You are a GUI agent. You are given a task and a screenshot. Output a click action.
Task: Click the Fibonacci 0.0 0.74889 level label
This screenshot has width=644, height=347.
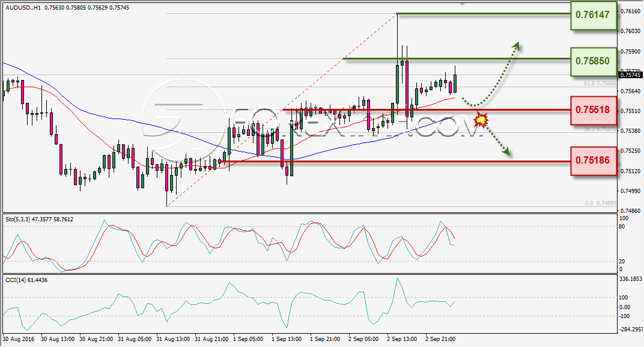(601, 203)
